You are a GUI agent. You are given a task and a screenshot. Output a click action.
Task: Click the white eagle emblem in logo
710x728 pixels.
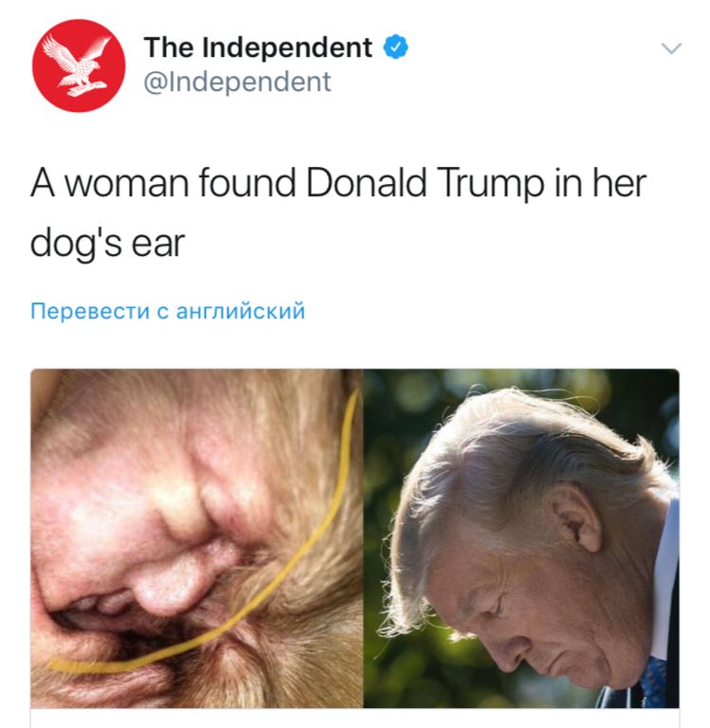coord(77,65)
